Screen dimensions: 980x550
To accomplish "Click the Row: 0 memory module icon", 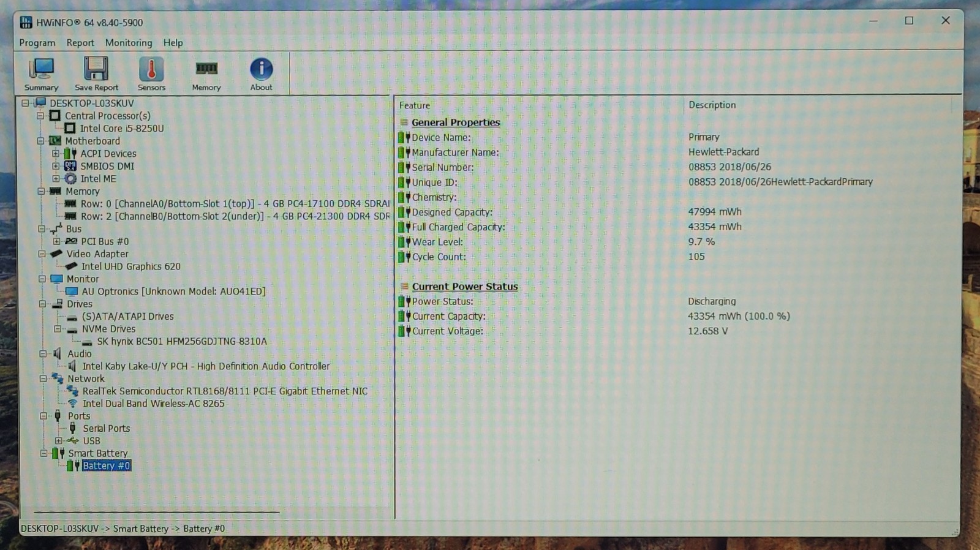I will click(70, 203).
